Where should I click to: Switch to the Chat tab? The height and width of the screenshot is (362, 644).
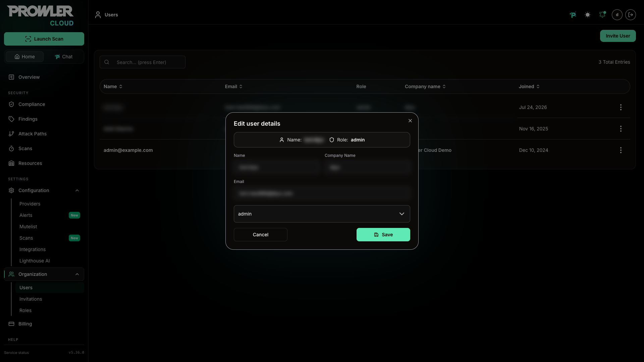click(64, 57)
